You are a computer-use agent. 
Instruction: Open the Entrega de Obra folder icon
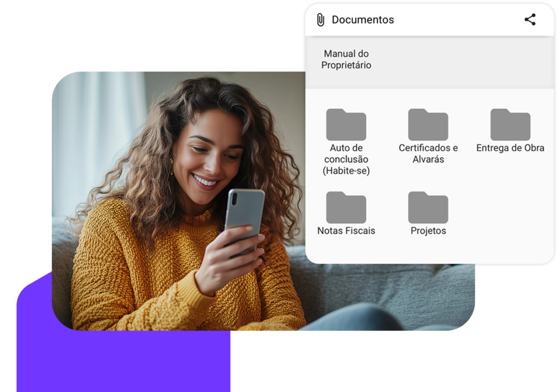point(510,125)
